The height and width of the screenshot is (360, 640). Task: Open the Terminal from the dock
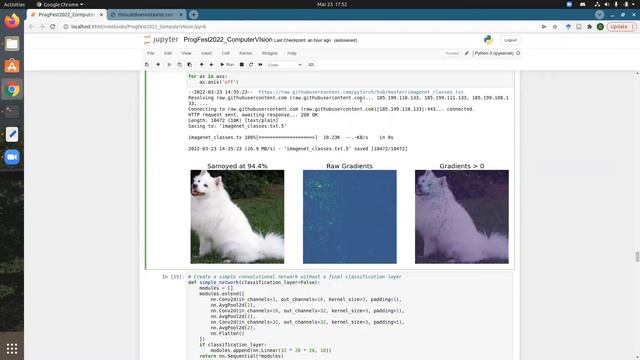point(12,111)
